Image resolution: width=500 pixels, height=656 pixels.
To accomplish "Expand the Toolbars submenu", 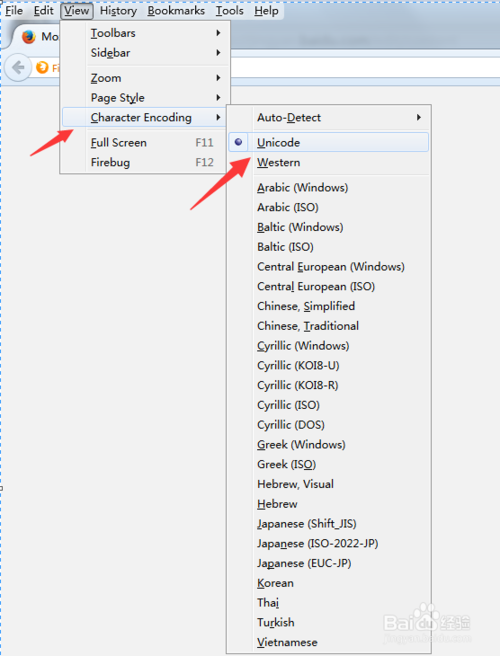I will coord(145,33).
